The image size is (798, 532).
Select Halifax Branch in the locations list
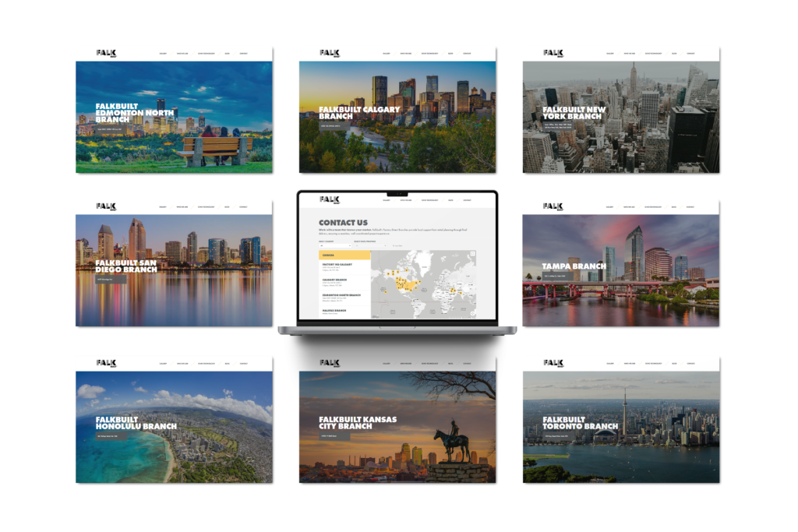[x=344, y=312]
